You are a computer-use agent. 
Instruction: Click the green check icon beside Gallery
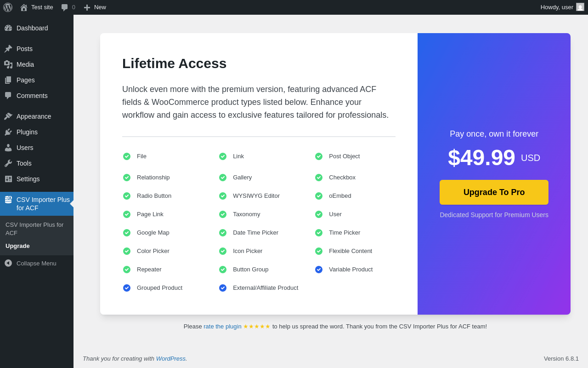click(223, 178)
